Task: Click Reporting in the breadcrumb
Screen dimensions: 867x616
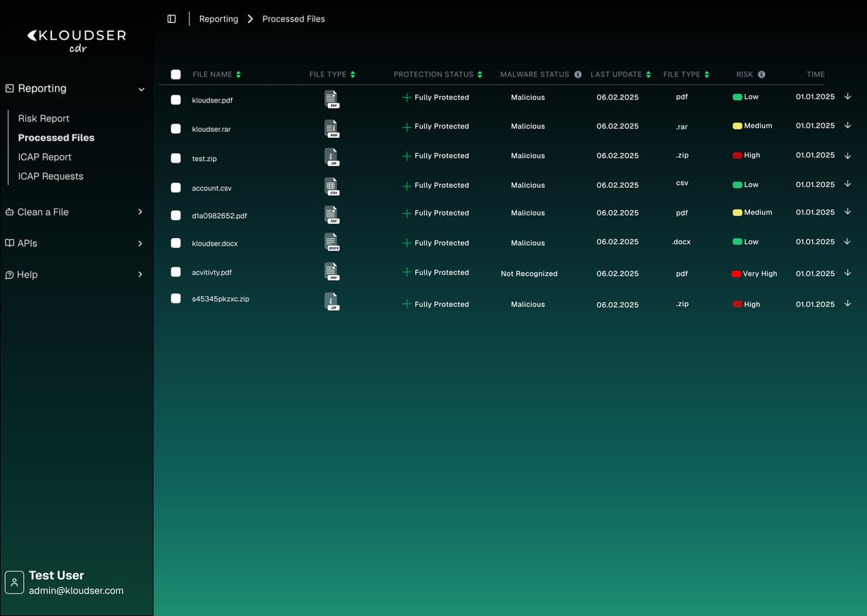Action: [x=218, y=19]
